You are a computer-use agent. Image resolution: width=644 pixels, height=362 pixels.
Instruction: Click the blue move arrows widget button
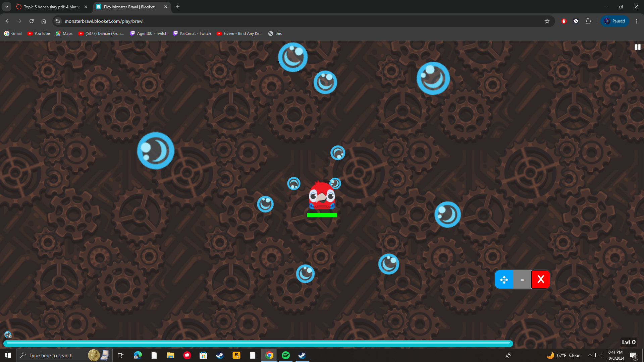[x=504, y=280]
